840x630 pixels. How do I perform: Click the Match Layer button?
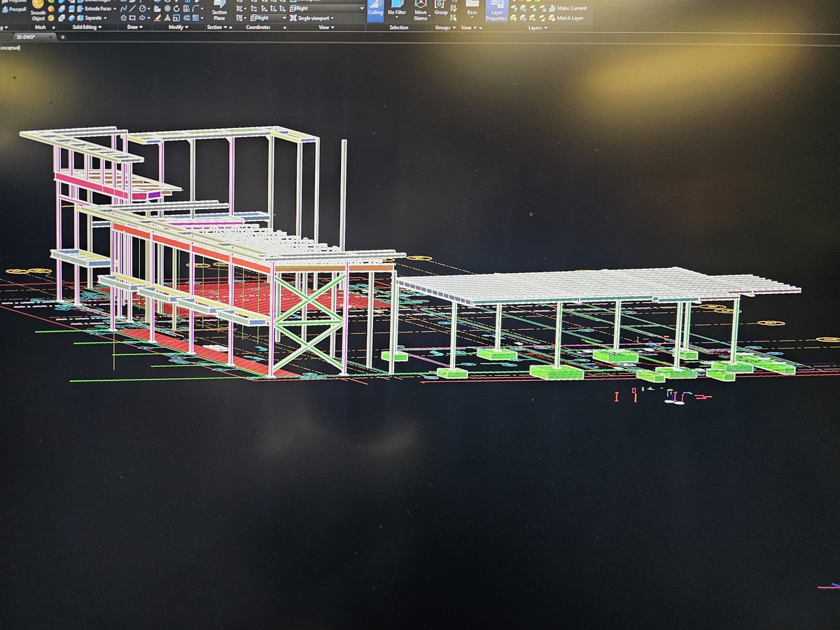pos(569,17)
